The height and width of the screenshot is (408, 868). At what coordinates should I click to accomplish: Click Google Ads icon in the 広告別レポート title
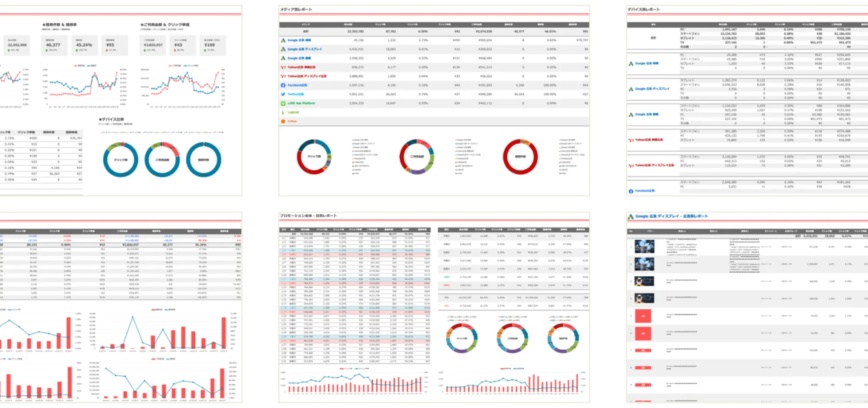tap(631, 216)
